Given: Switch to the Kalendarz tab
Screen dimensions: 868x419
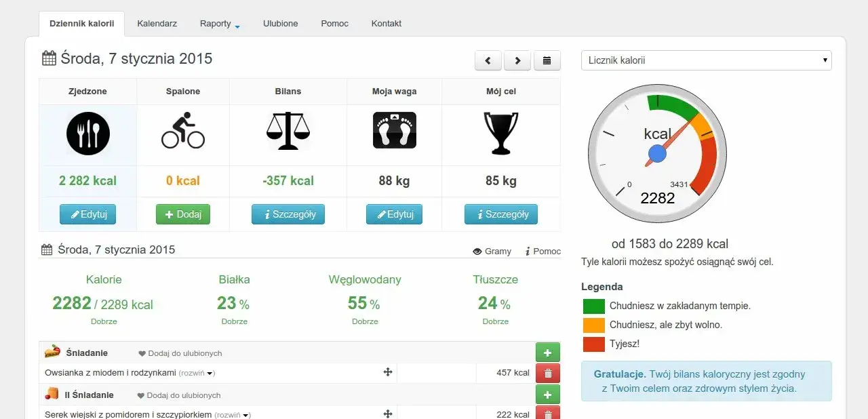Looking at the screenshot, I should (x=157, y=24).
